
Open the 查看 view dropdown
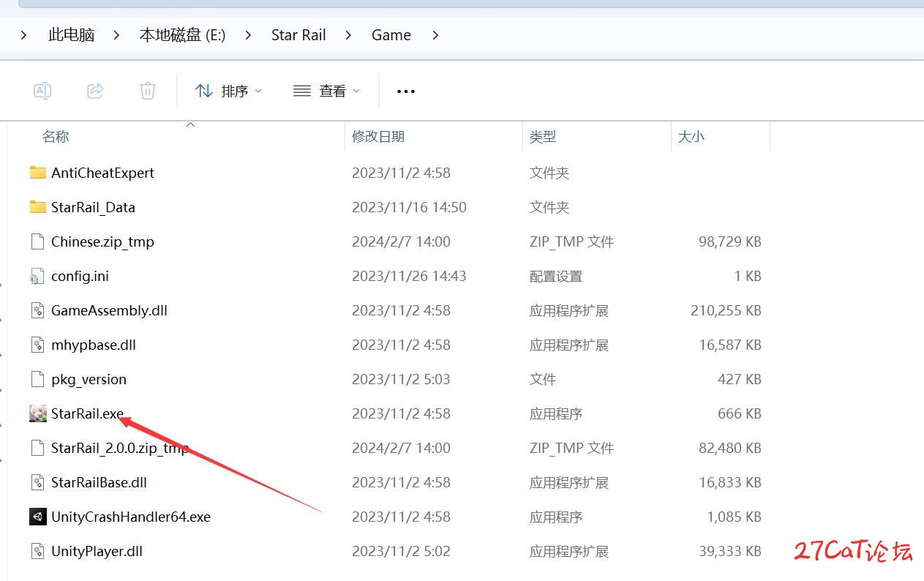tap(326, 91)
